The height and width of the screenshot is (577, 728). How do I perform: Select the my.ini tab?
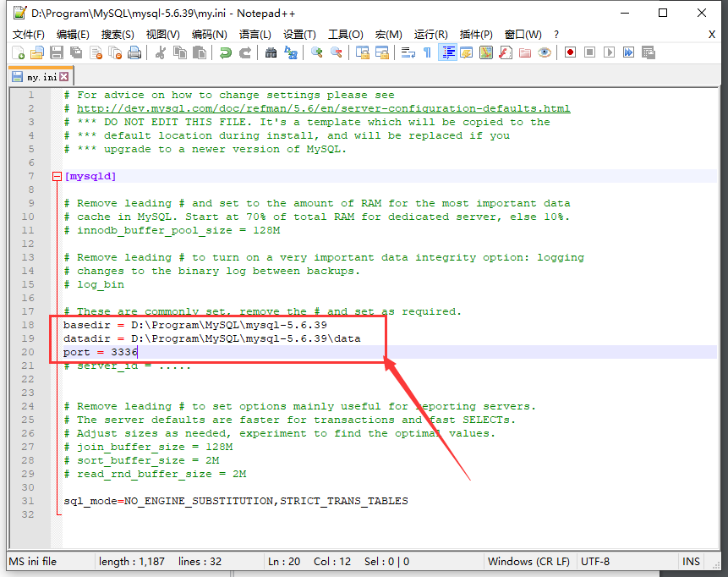tap(36, 75)
